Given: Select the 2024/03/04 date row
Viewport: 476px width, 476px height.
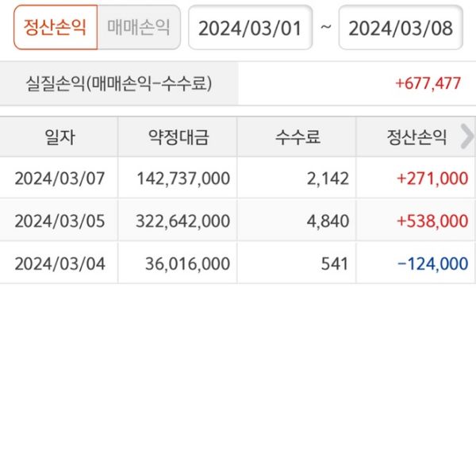Looking at the screenshot, I should [59, 263].
